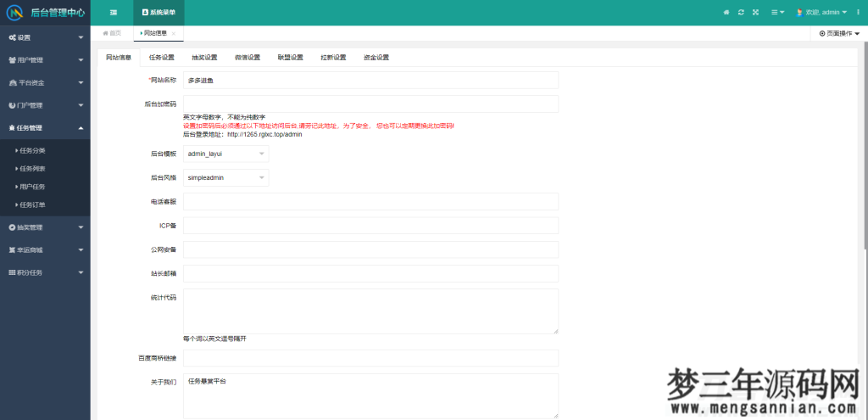868x420 pixels.
Task: Click the 统计代码 text area
Action: click(370, 311)
